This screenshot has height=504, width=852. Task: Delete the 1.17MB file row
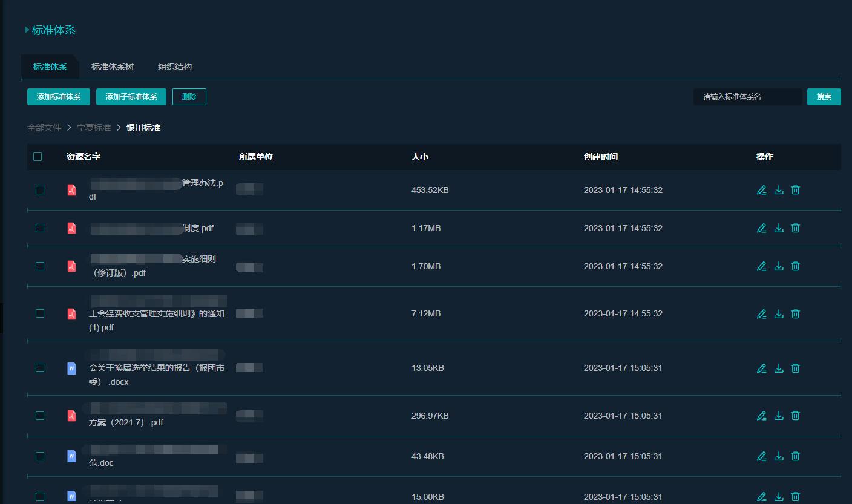[x=796, y=228]
